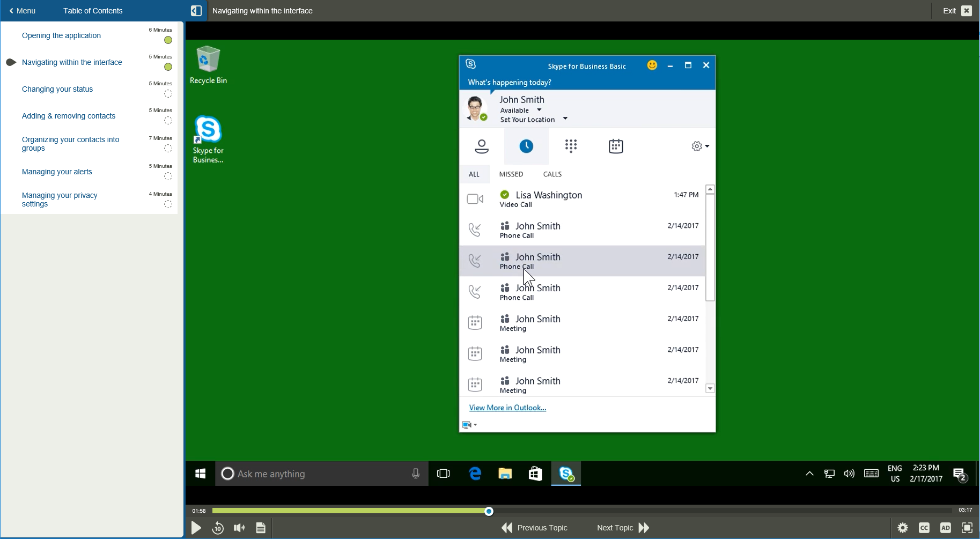Switch to the MISSED tab
This screenshot has width=980, height=539.
(x=511, y=174)
